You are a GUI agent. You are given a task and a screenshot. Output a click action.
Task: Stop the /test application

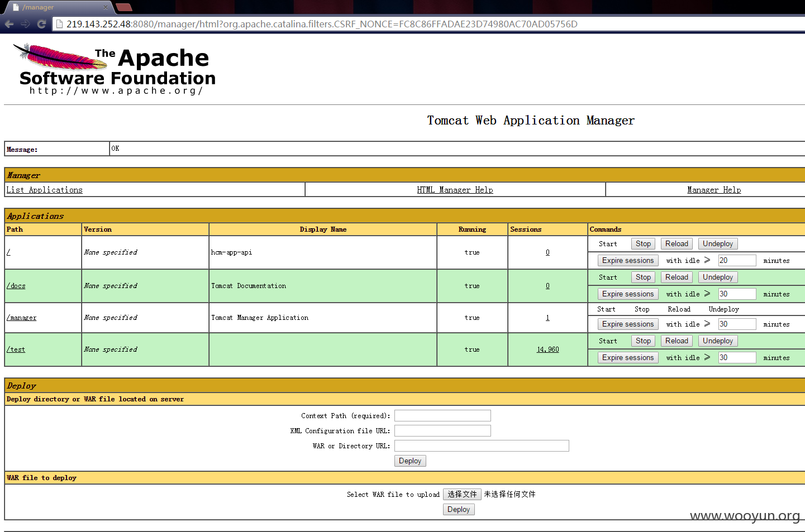click(x=643, y=341)
